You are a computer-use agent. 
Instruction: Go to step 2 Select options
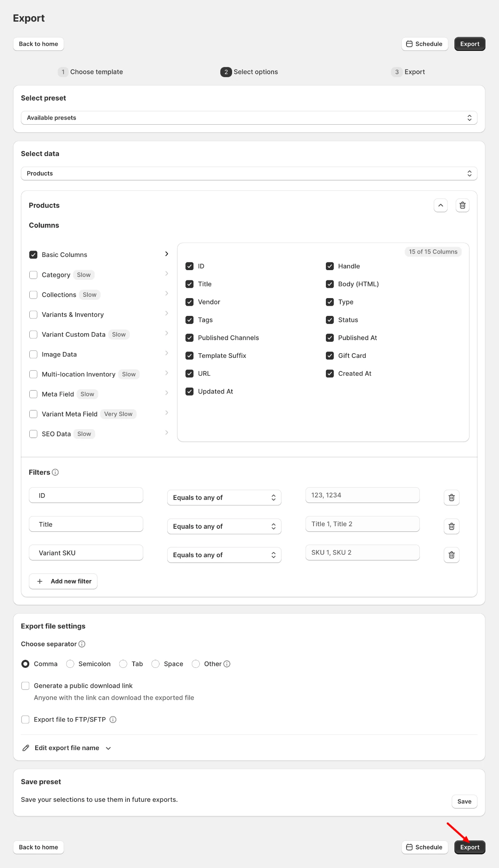click(x=249, y=72)
